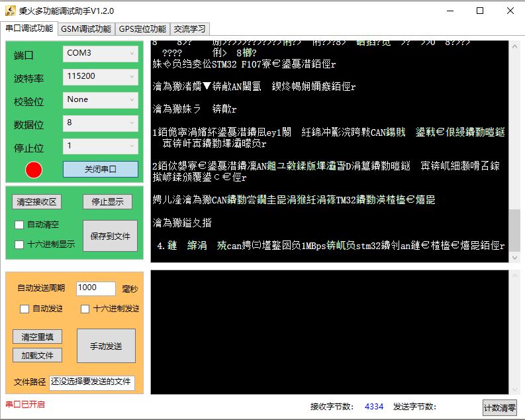Click the 端口 label
Viewport: 525px width, 420px height.
click(x=23, y=55)
